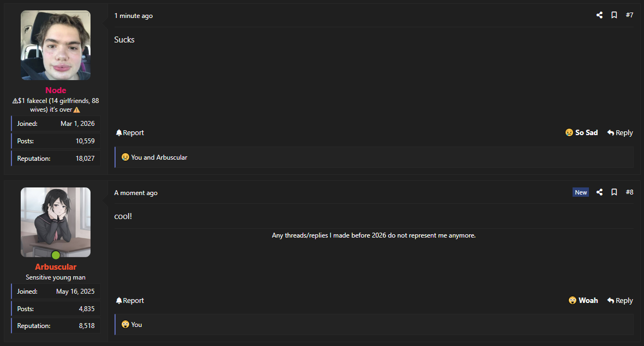644x346 pixels.
Task: Bookmark post #7
Action: [614, 15]
